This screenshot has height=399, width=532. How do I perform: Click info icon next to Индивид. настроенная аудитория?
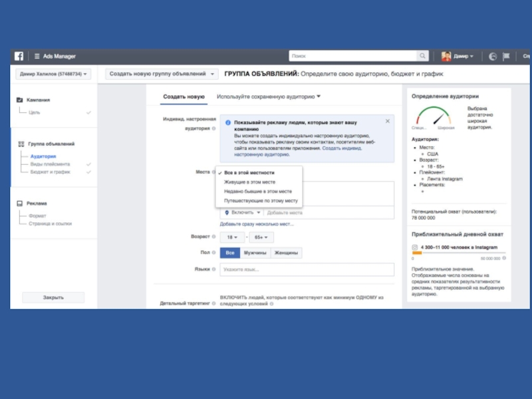(x=213, y=128)
